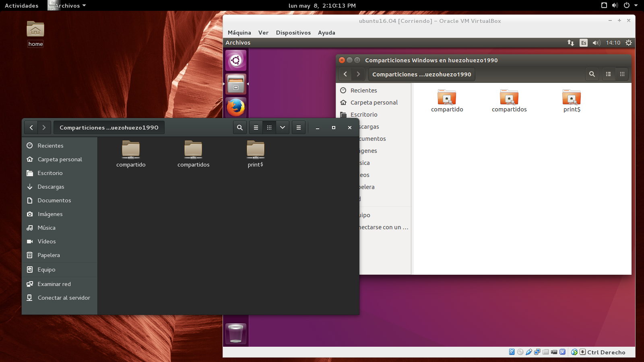Image resolution: width=644 pixels, height=362 pixels.
Task: Open the clock calendar in the top bar
Action: pos(322,6)
